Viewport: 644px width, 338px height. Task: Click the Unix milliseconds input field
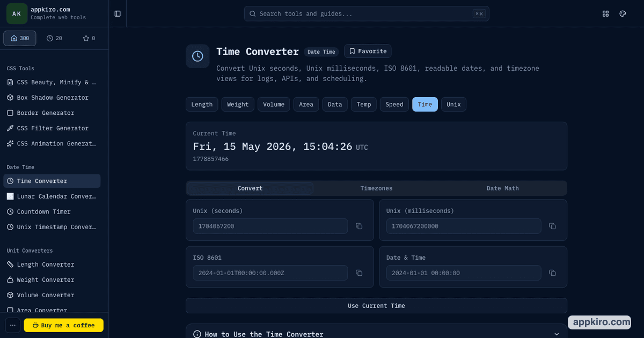(x=464, y=226)
